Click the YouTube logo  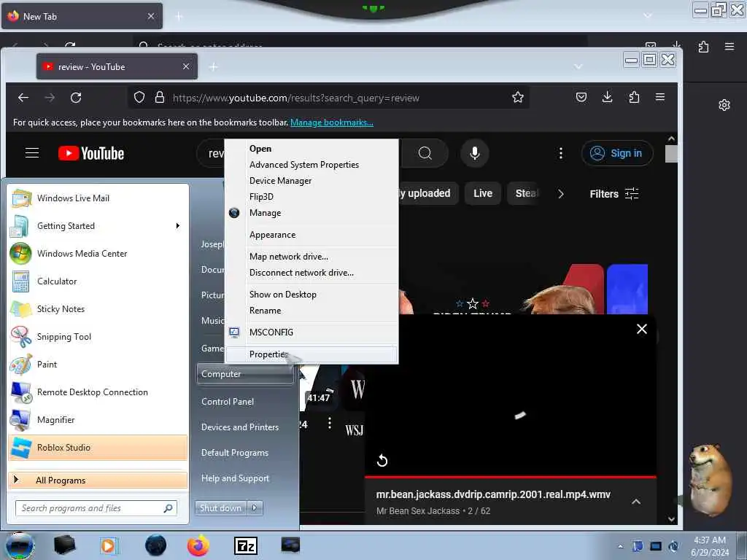pos(91,153)
